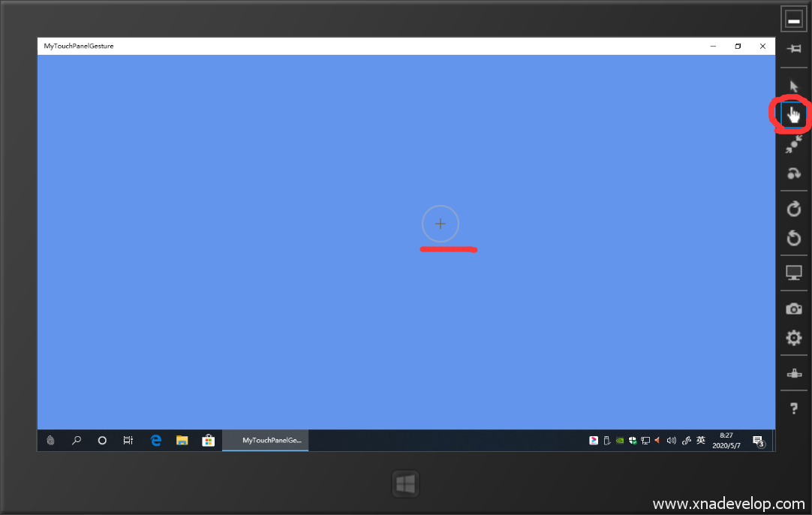Switch to Pinch/zoom touch mode

click(794, 144)
